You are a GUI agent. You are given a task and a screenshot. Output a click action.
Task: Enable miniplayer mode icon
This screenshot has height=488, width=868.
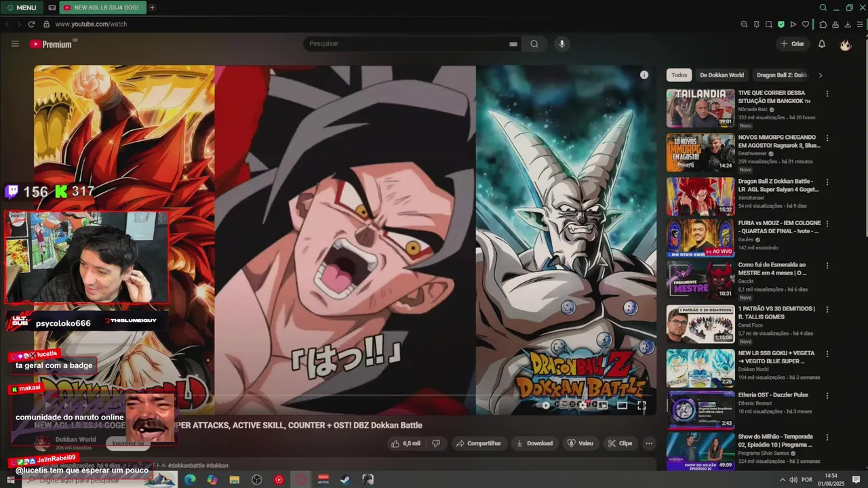pyautogui.click(x=602, y=405)
